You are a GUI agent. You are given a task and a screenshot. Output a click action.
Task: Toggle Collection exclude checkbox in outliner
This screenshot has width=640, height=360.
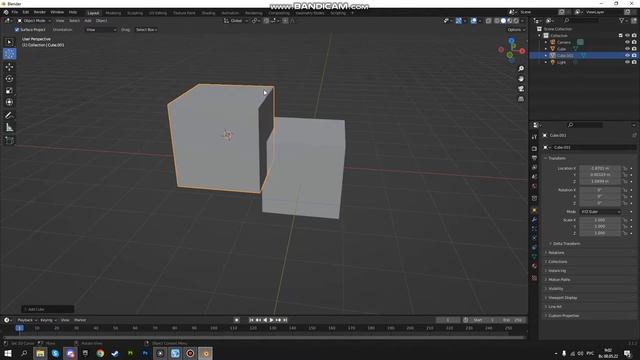tap(621, 36)
